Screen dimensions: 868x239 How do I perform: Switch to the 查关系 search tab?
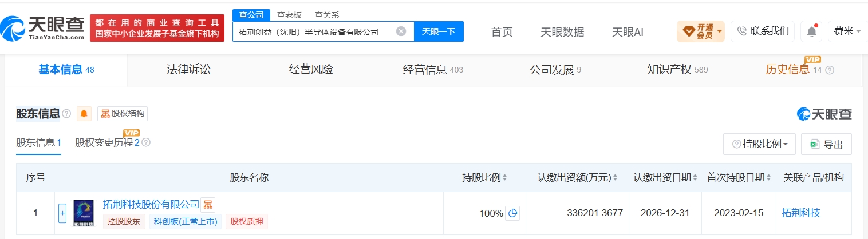click(x=327, y=15)
